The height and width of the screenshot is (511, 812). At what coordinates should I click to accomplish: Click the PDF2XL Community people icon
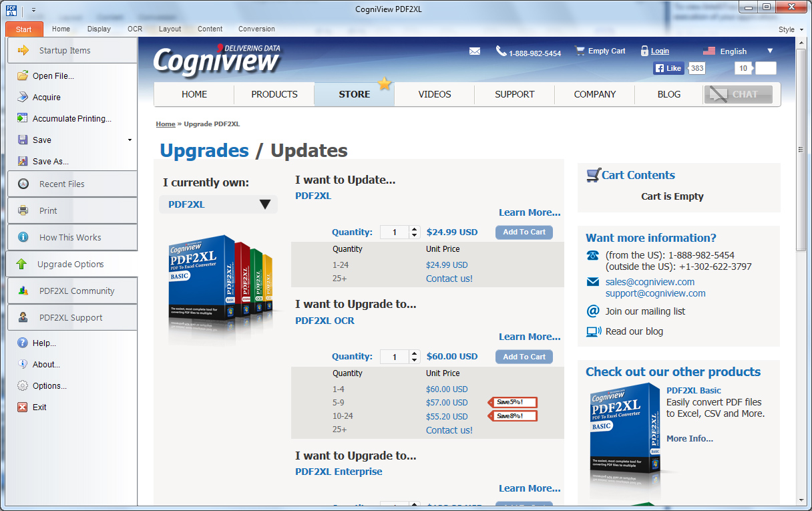[x=23, y=291]
